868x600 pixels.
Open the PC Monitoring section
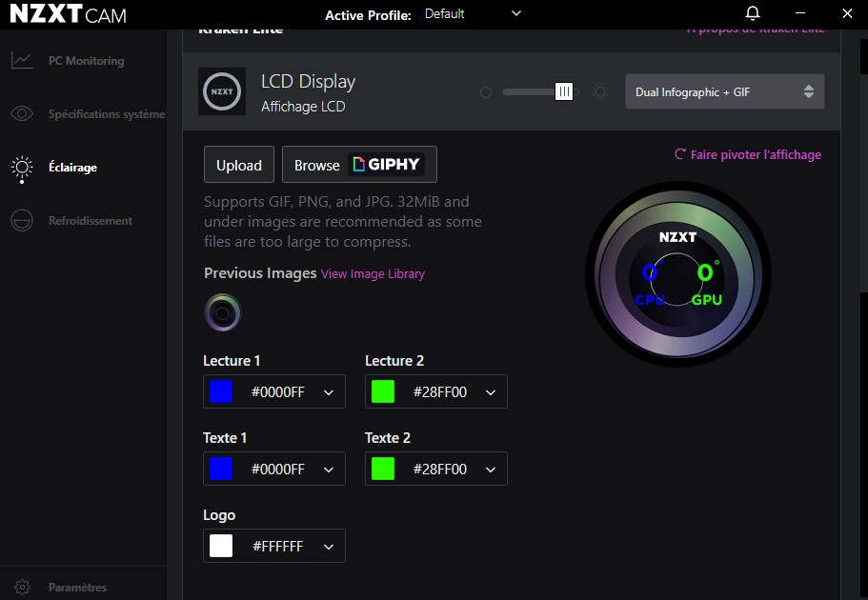click(86, 61)
